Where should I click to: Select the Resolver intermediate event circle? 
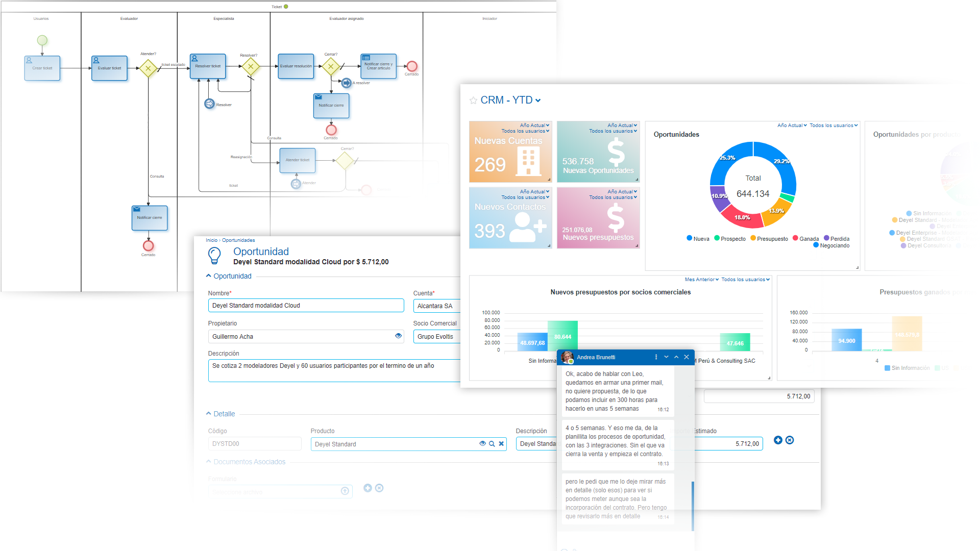coord(209,104)
